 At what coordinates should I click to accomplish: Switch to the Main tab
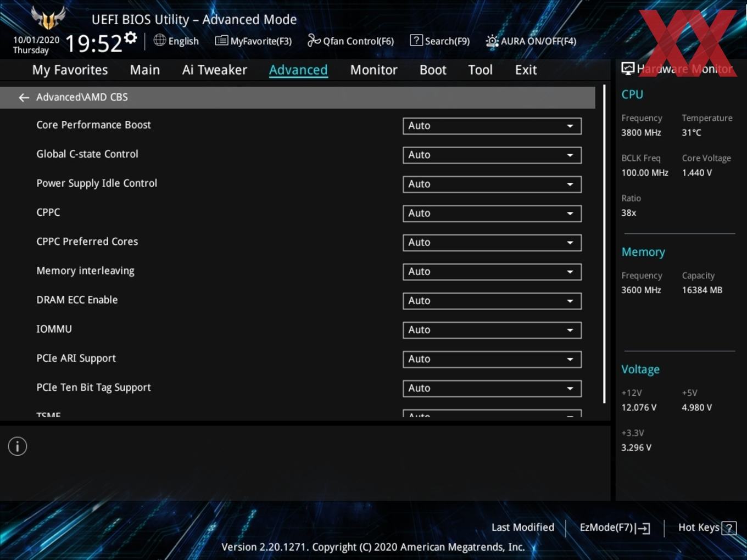[145, 70]
